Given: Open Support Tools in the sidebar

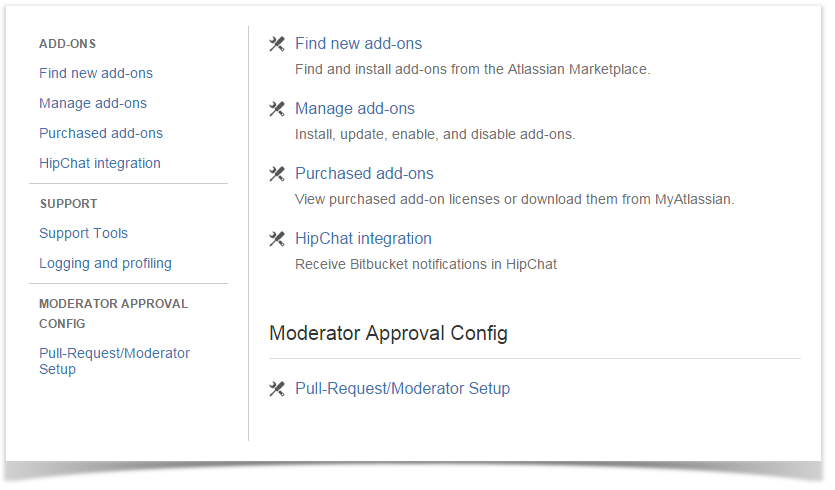Looking at the screenshot, I should [x=84, y=233].
